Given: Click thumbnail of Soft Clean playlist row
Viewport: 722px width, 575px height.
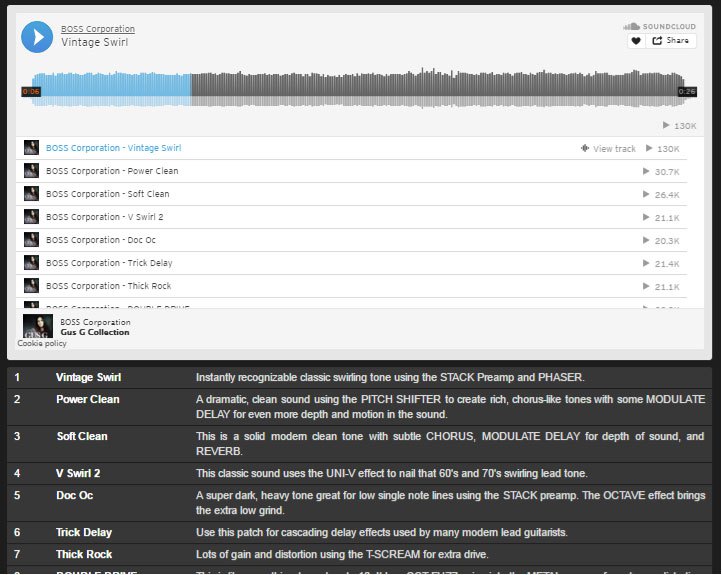Looking at the screenshot, I should pos(31,194).
